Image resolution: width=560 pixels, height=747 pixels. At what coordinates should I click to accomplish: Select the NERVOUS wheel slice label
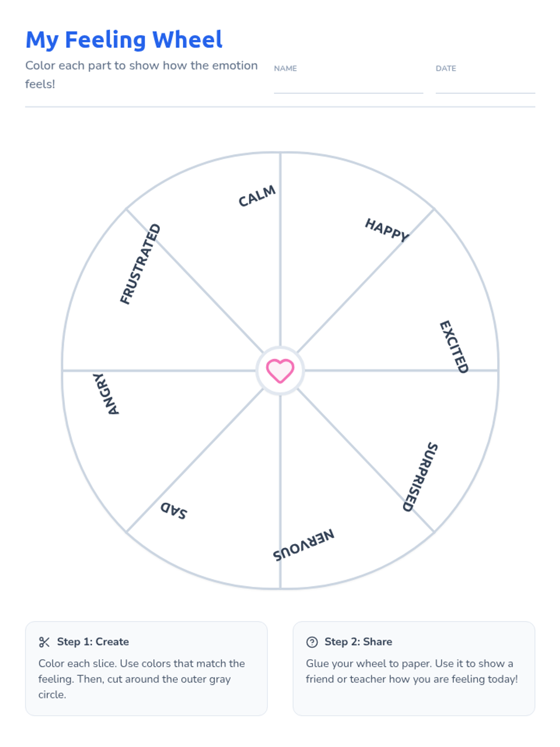304,545
